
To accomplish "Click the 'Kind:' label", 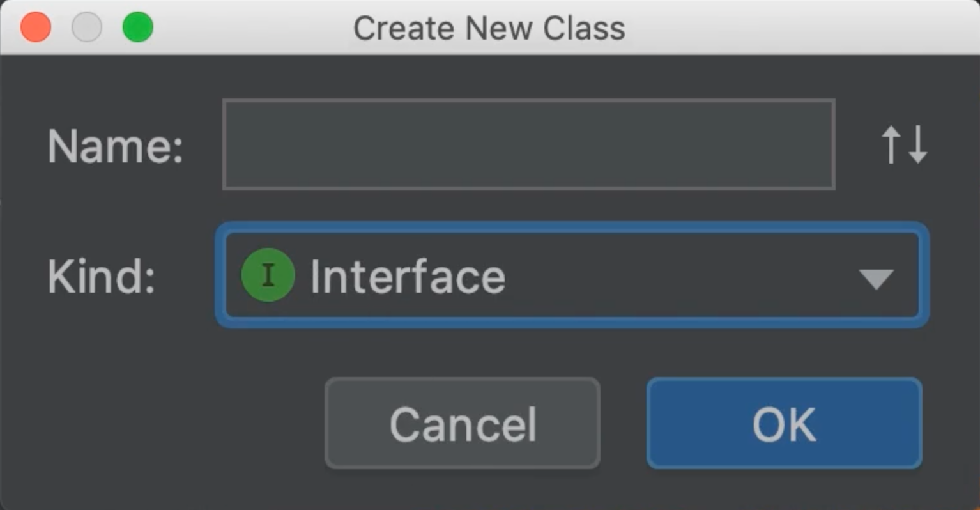I will pyautogui.click(x=102, y=277).
